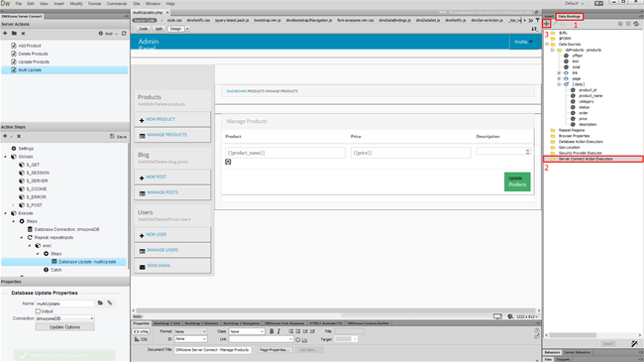Click the SEND EMAIL link
The width and height of the screenshot is (644, 362).
(159, 266)
